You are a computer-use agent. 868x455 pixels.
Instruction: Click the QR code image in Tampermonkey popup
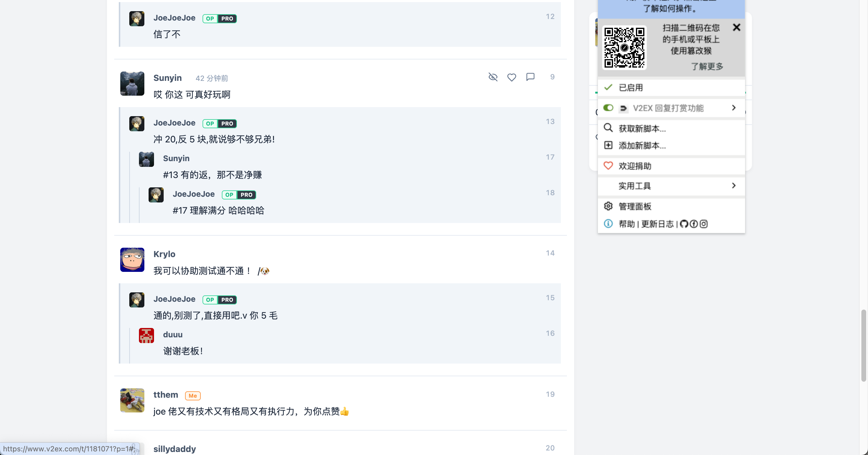tap(624, 48)
